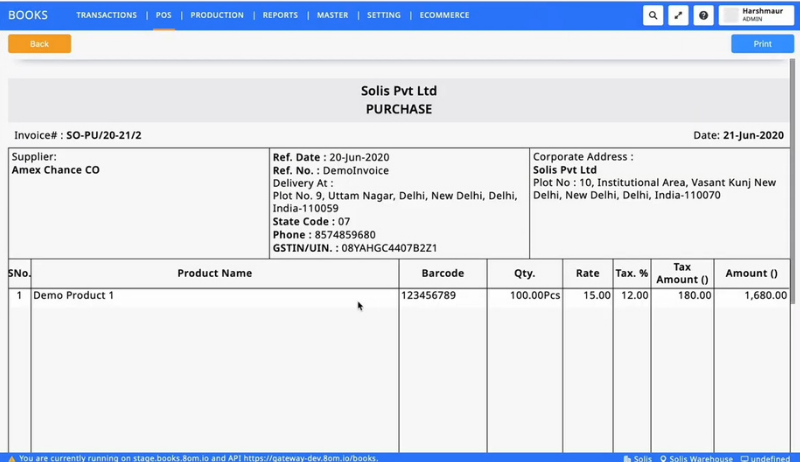Open the MASTER menu

333,15
